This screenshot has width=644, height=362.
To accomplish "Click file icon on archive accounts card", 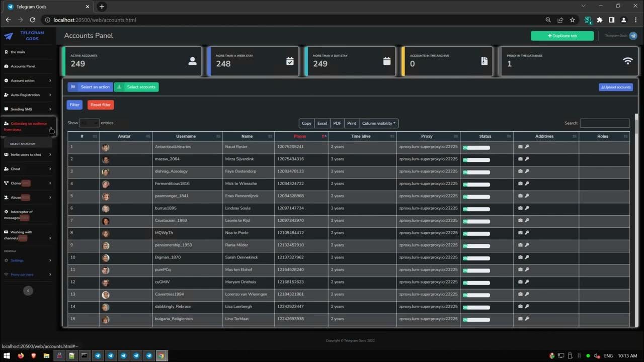I will (484, 61).
